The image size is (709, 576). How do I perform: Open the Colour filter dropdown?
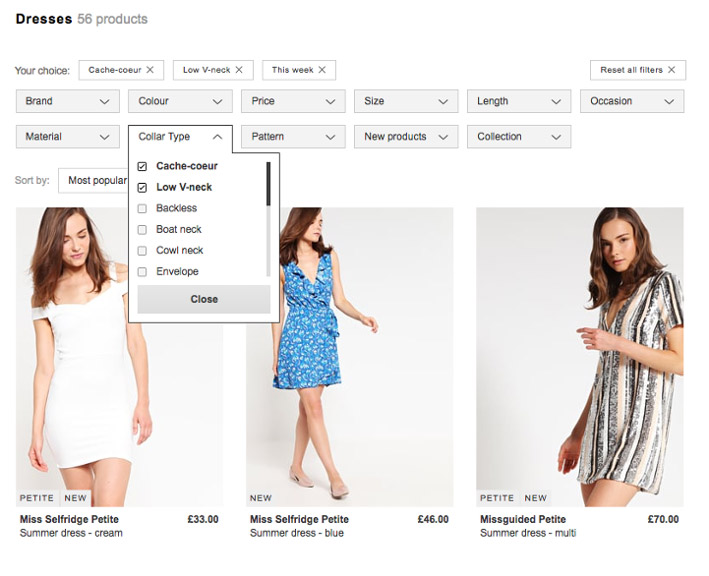coord(180,101)
